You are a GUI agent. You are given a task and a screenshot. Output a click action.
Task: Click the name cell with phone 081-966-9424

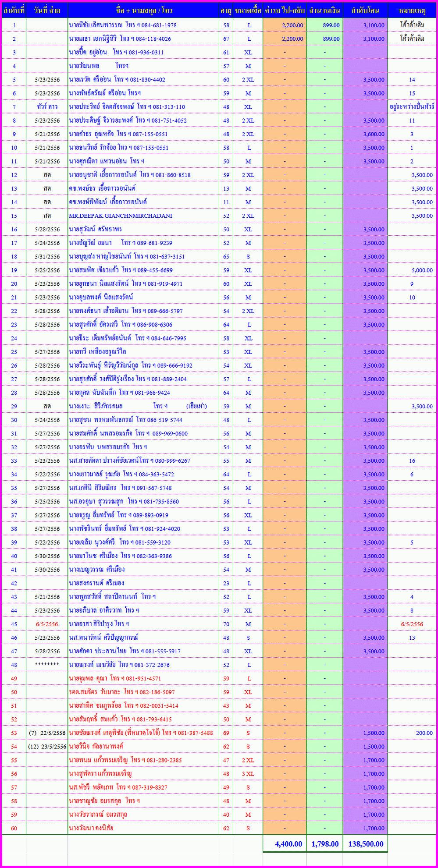[x=144, y=392]
